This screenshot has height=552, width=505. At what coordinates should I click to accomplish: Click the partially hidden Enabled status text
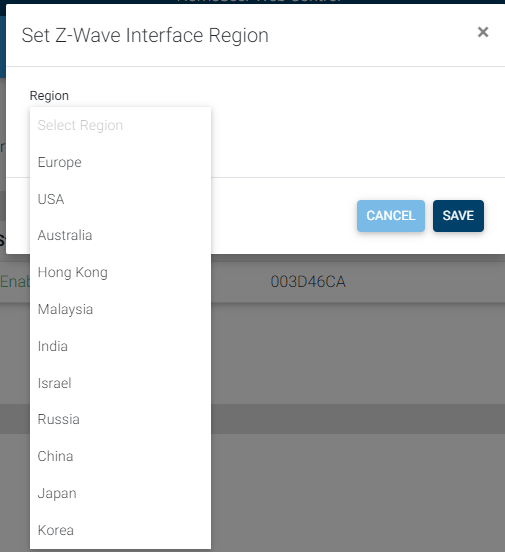click(15, 282)
